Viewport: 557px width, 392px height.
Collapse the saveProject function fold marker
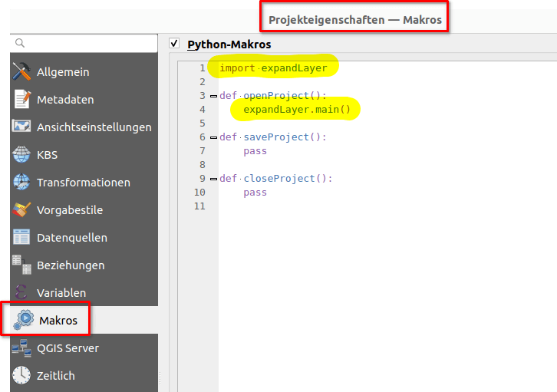point(213,137)
